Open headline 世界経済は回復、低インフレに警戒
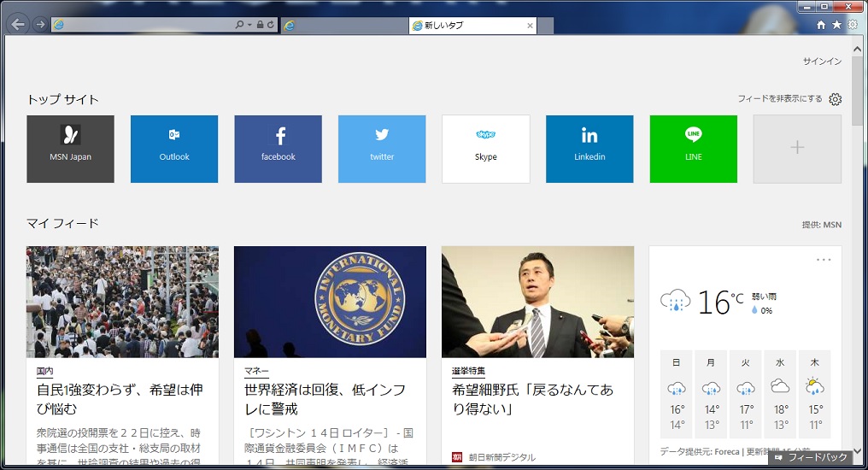 (x=325, y=399)
